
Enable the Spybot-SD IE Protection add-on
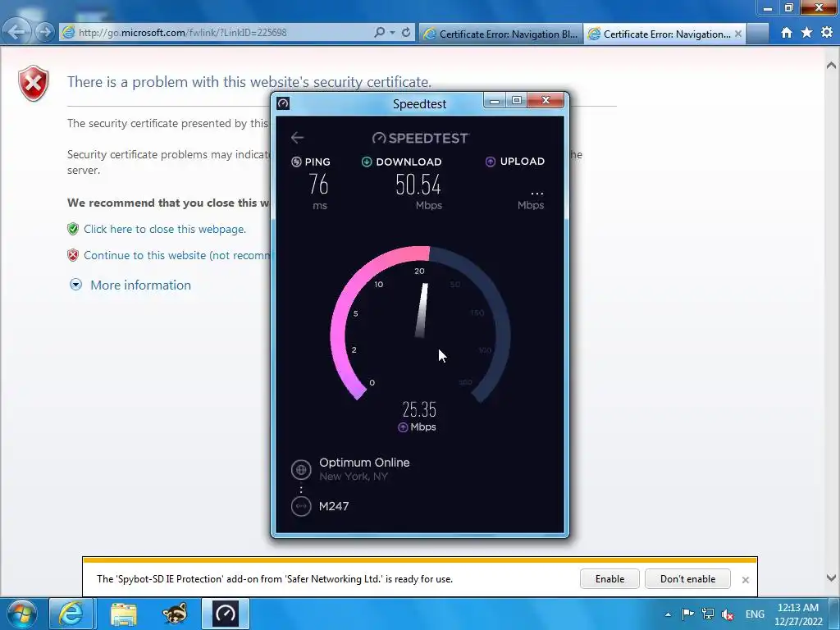pos(609,579)
